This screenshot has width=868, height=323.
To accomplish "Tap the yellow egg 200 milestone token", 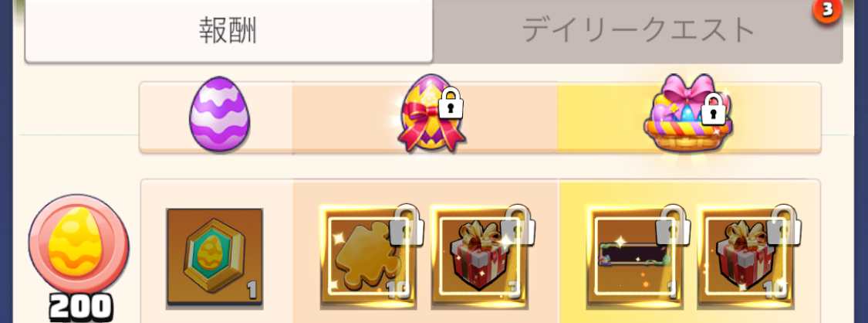I will pyautogui.click(x=79, y=243).
